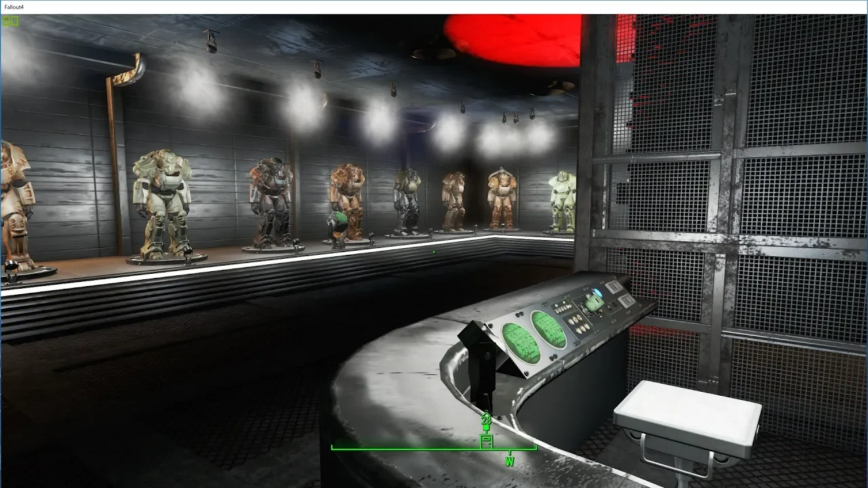868x488 pixels.
Task: Select the cream and black power armor
Action: coord(163,203)
